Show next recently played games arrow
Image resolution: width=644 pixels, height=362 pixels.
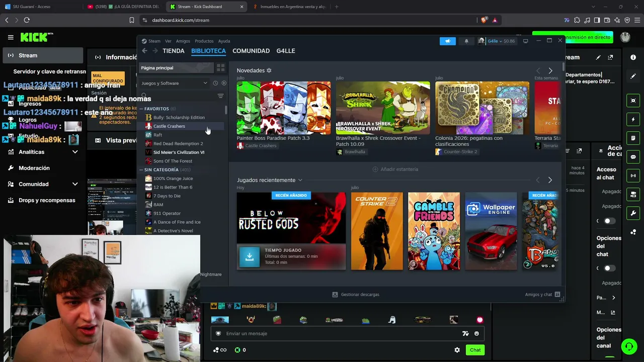click(x=550, y=180)
